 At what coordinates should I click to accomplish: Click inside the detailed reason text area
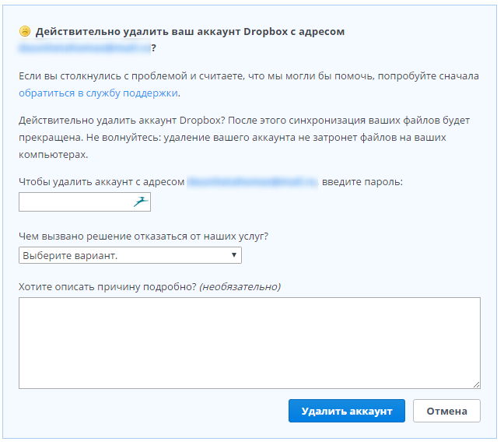(x=249, y=342)
